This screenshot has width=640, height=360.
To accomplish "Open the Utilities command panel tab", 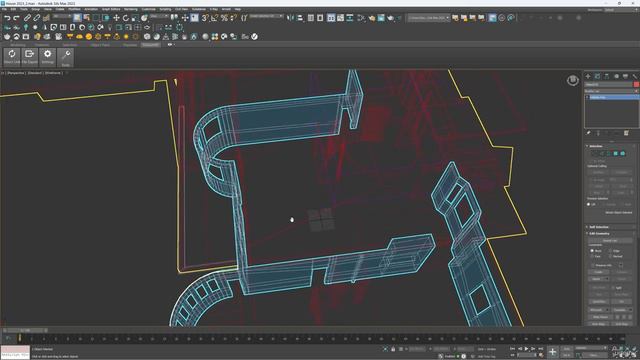I will [635, 76].
